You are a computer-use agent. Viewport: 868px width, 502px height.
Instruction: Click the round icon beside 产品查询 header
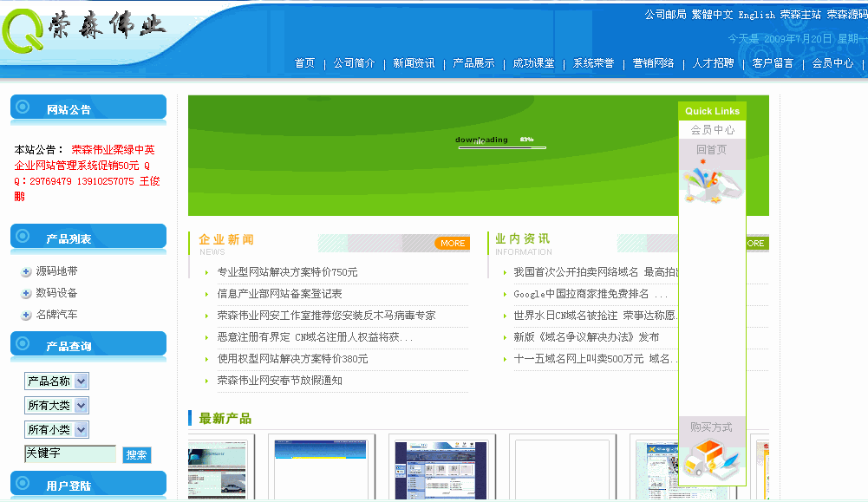point(23,345)
